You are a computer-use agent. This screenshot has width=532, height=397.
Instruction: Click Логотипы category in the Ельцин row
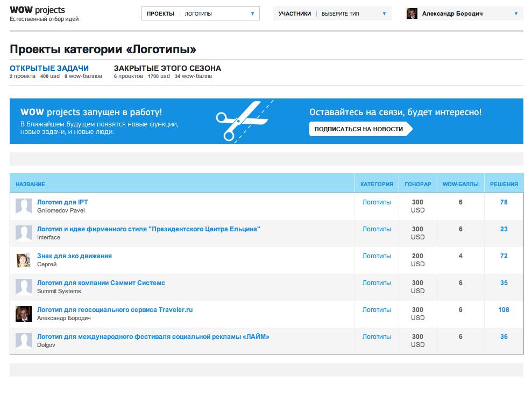tap(377, 229)
